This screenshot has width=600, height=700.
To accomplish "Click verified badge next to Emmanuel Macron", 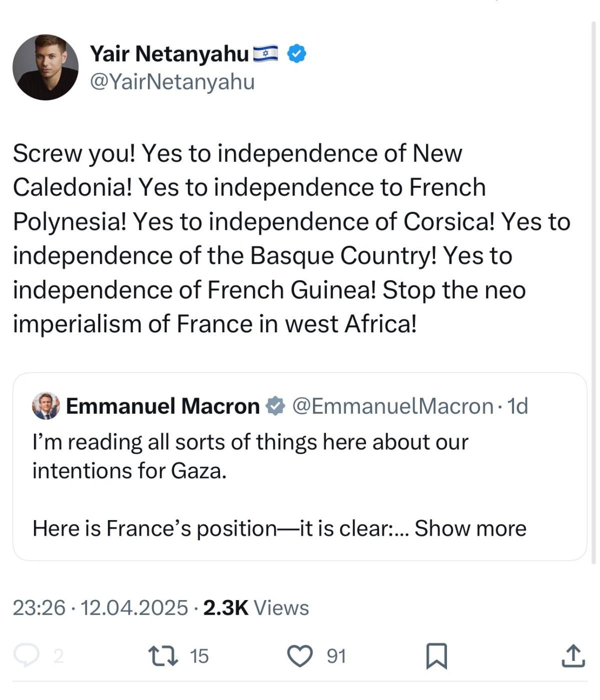I will click(274, 406).
